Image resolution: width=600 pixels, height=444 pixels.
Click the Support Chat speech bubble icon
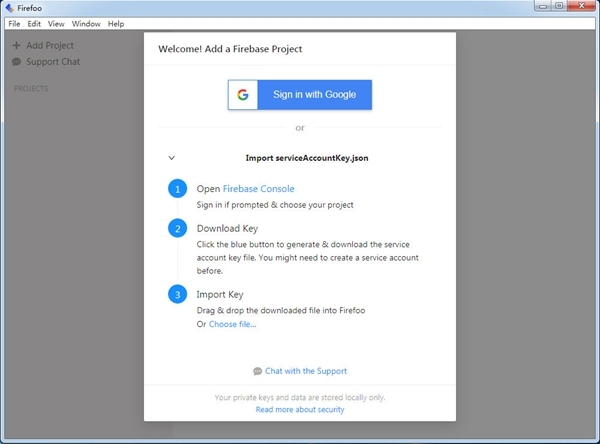pyautogui.click(x=16, y=62)
